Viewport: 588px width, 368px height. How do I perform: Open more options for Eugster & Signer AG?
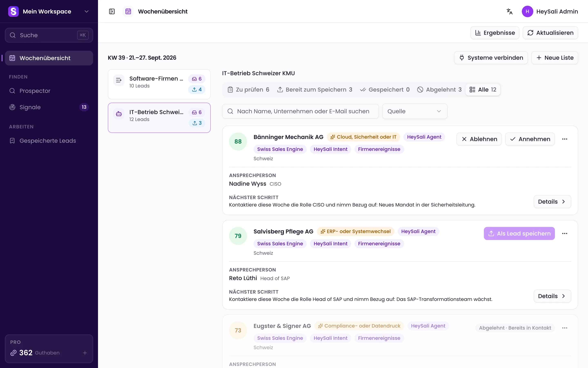pyautogui.click(x=565, y=328)
